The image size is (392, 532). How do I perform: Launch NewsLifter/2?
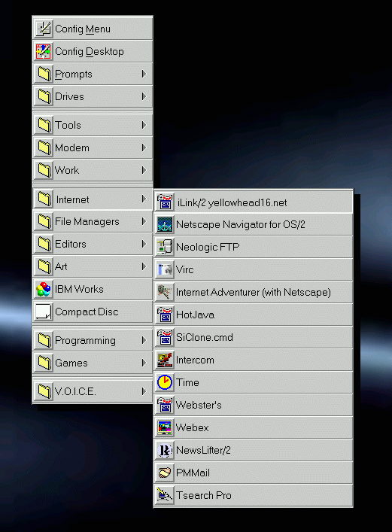(254, 450)
